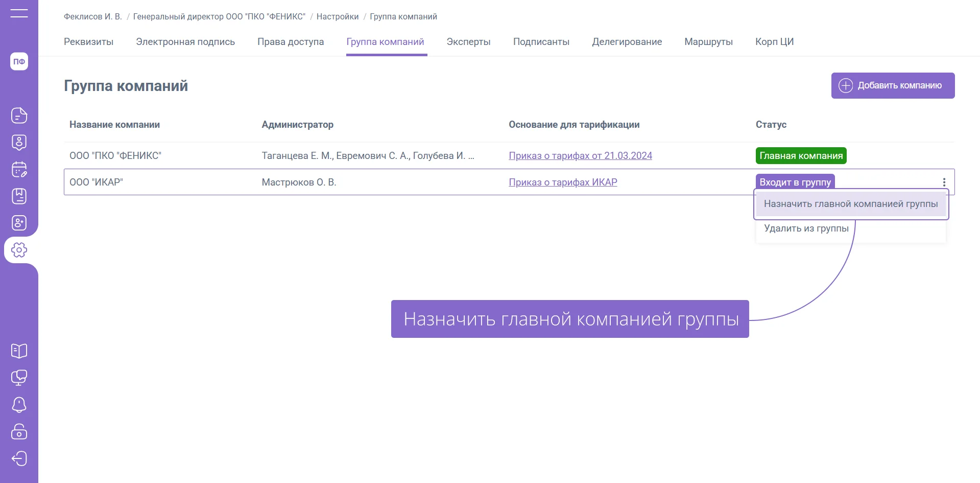Open three-dot menu for ООО "ИКАР"
Viewport: 980px width, 483px height.
(944, 182)
